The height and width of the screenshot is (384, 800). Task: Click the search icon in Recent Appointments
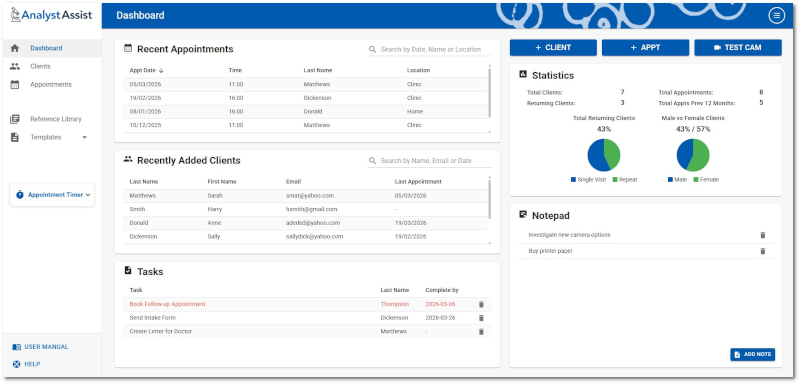[x=372, y=49]
